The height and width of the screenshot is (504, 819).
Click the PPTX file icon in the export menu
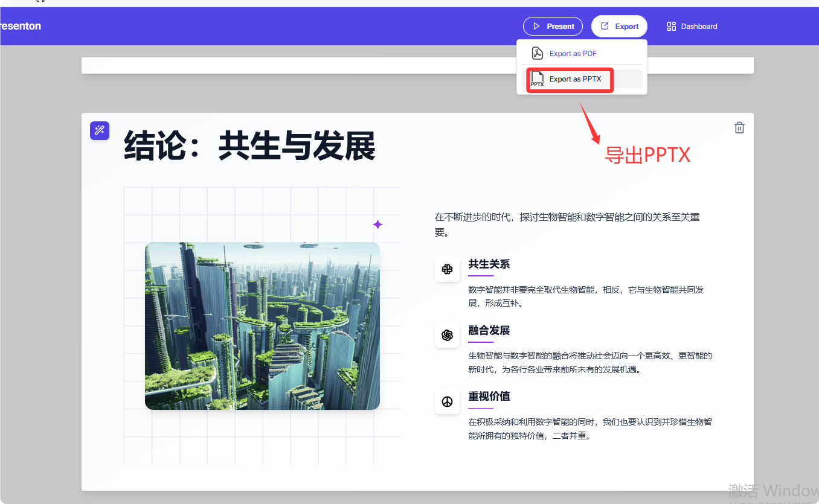(537, 79)
